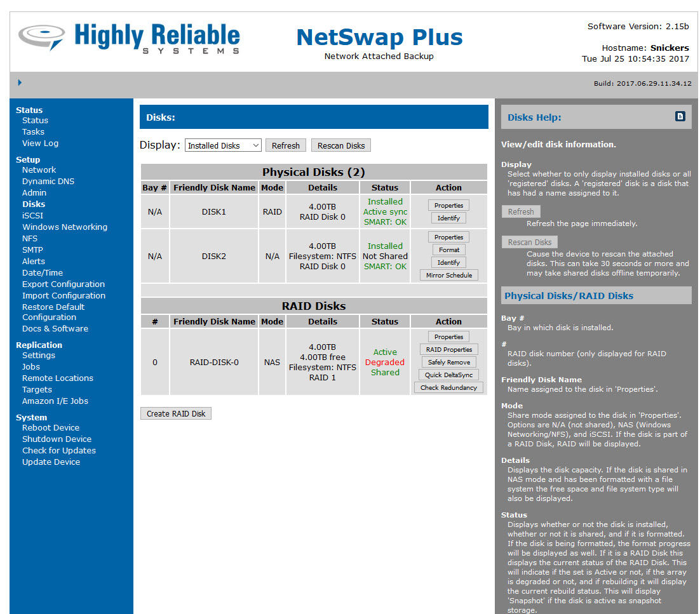Click the Highly Reliable Systems logo
Screen dimensions: 700x614
(129, 38)
